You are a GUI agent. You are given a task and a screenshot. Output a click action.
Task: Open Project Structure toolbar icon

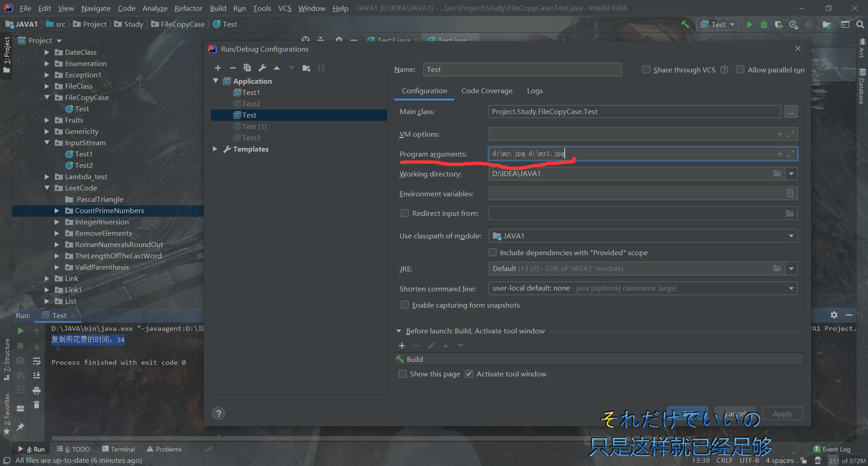point(826,24)
